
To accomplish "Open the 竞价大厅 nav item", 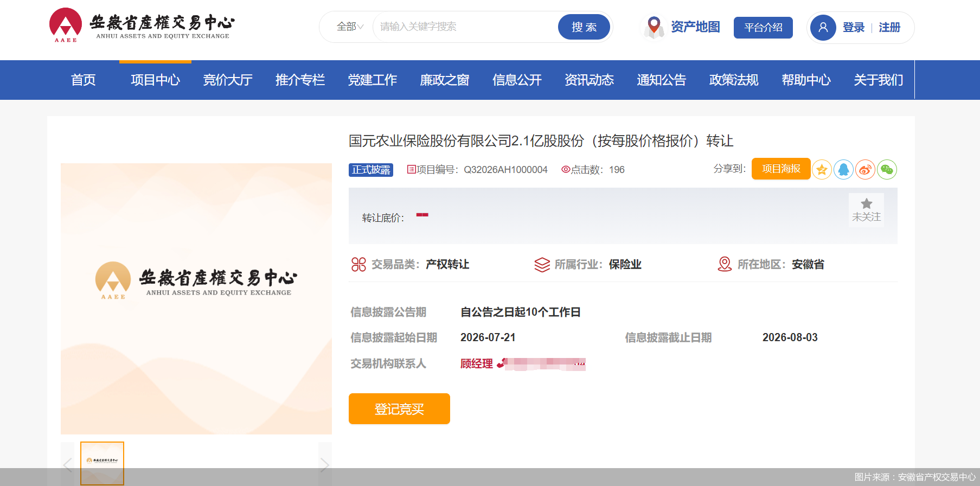I will [x=228, y=80].
